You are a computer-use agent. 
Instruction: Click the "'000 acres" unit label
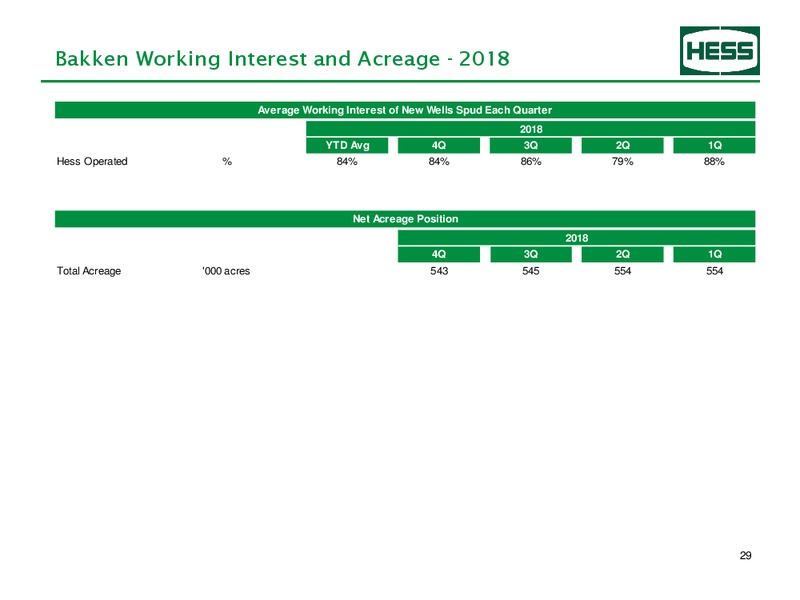(x=226, y=271)
